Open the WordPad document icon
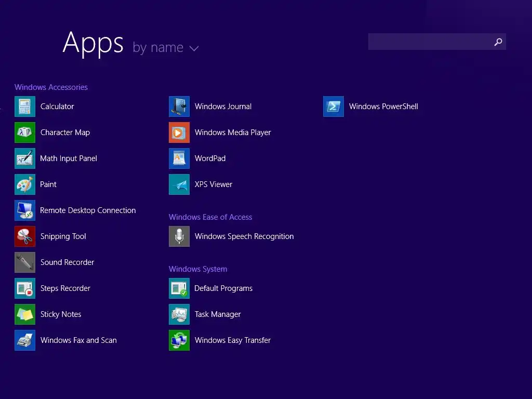 point(179,158)
